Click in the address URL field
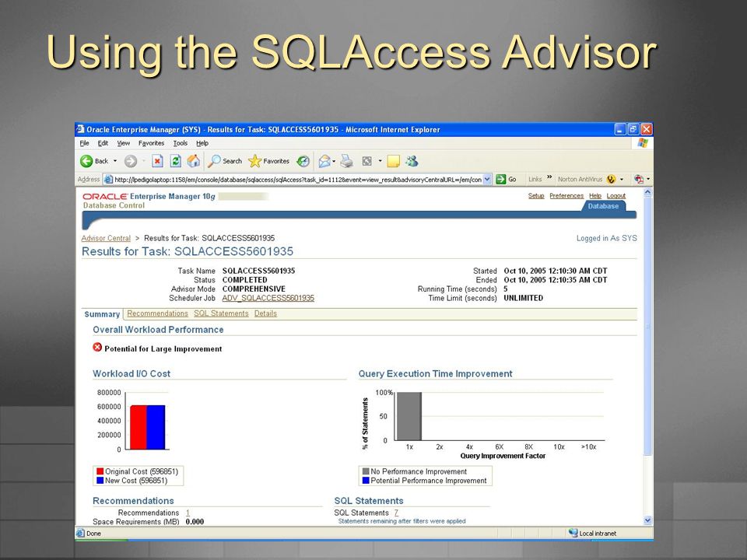Screen dimensions: 747x560 pos(298,180)
